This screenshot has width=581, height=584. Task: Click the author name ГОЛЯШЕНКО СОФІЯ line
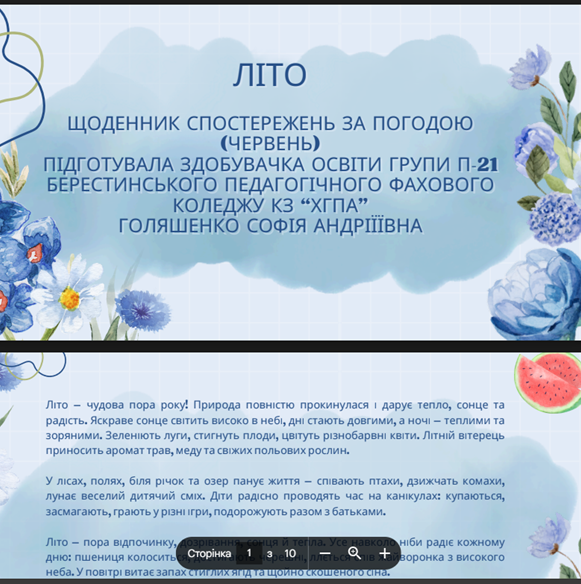(270, 226)
